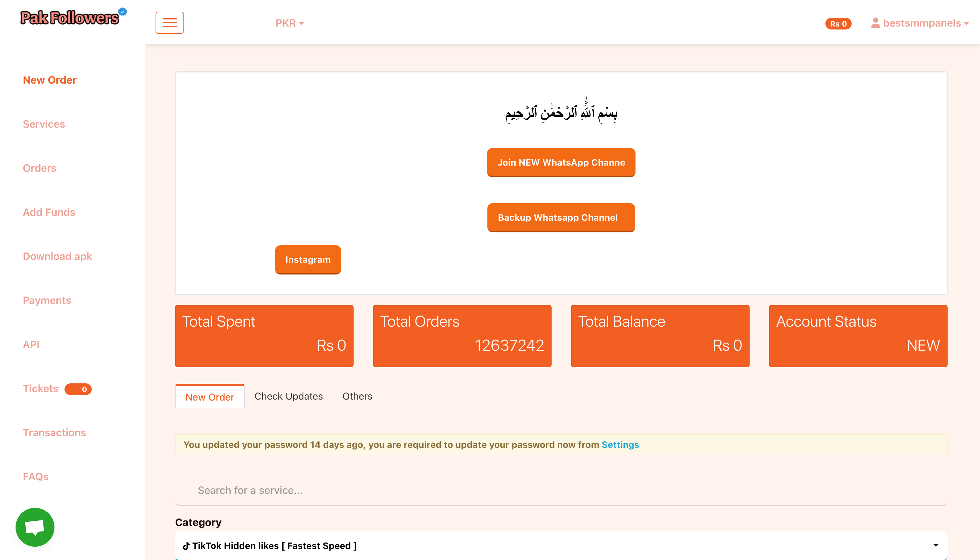Open Download apk sidebar item
Screen dimensions: 980x560
pyautogui.click(x=57, y=256)
